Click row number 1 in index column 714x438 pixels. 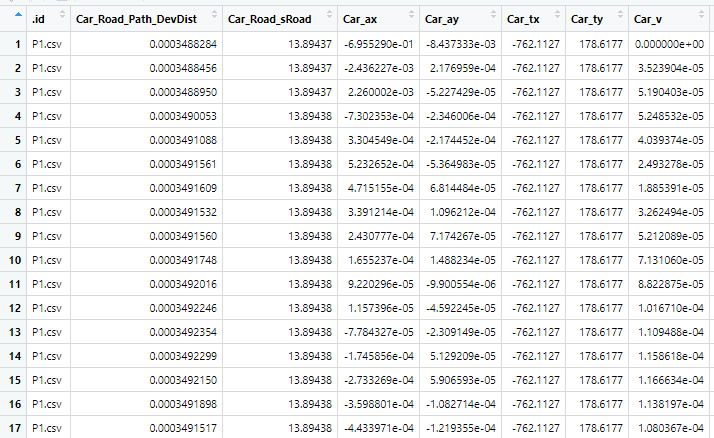(17, 44)
